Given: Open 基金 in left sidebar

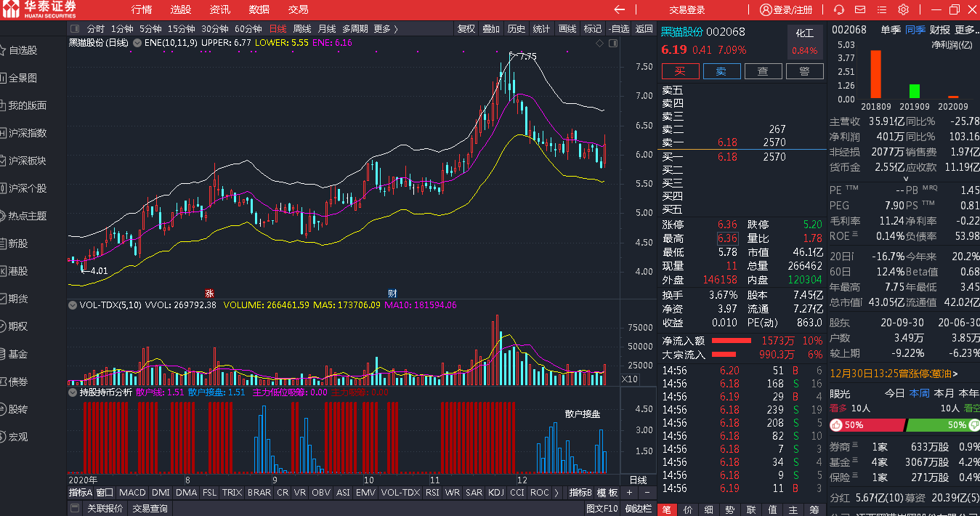Looking at the screenshot, I should click(x=18, y=354).
